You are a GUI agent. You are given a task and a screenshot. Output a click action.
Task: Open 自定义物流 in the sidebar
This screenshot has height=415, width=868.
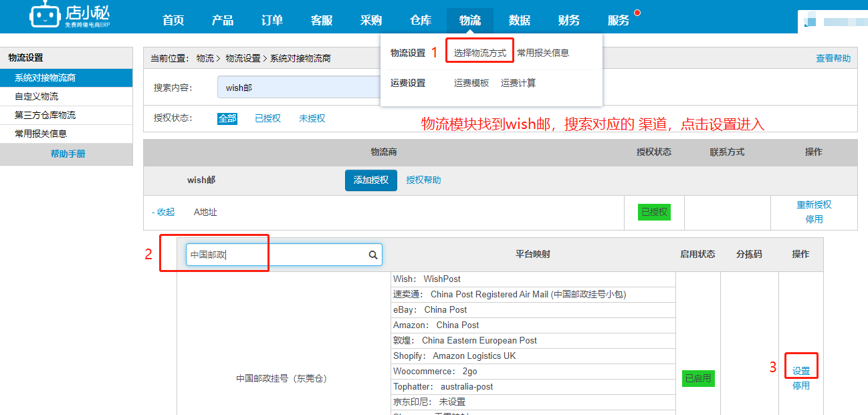point(66,96)
